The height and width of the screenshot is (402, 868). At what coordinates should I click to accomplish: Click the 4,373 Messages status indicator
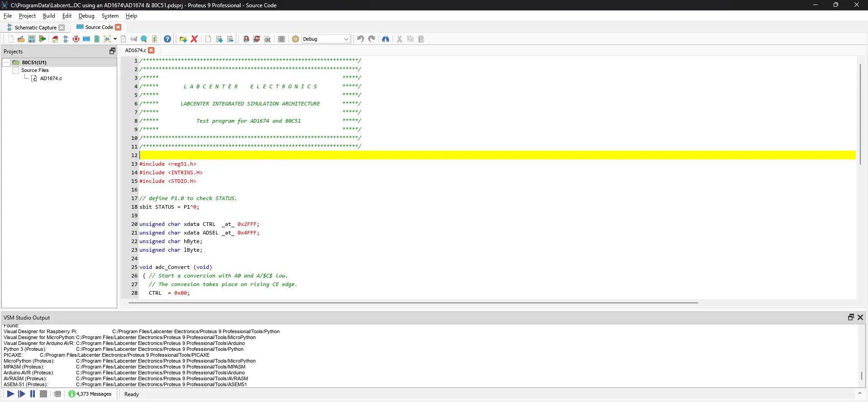pyautogui.click(x=90, y=394)
